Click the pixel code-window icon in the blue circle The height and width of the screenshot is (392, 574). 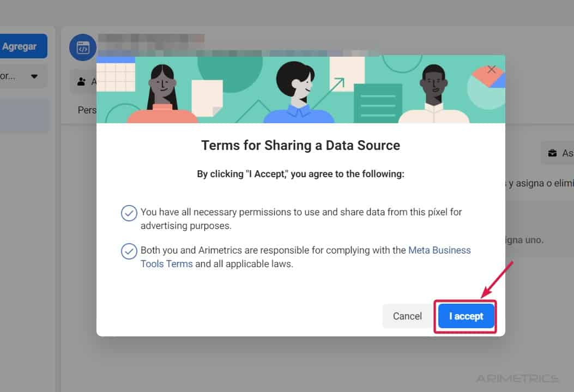point(83,47)
